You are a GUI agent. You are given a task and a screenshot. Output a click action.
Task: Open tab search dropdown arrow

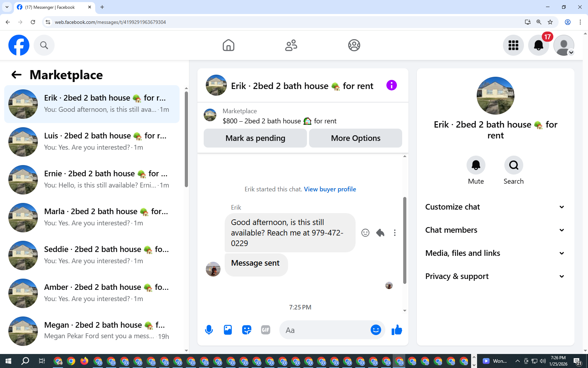click(x=7, y=7)
